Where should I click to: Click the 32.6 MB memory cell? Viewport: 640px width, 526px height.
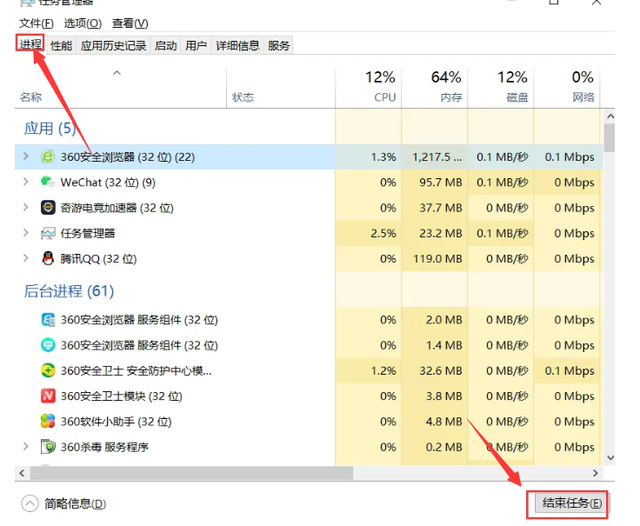434,371
